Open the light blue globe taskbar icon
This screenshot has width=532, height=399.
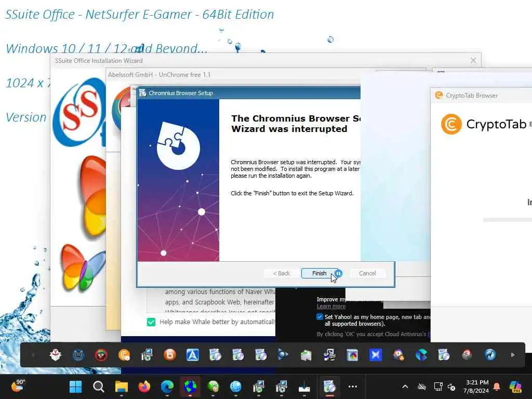pyautogui.click(x=236, y=387)
